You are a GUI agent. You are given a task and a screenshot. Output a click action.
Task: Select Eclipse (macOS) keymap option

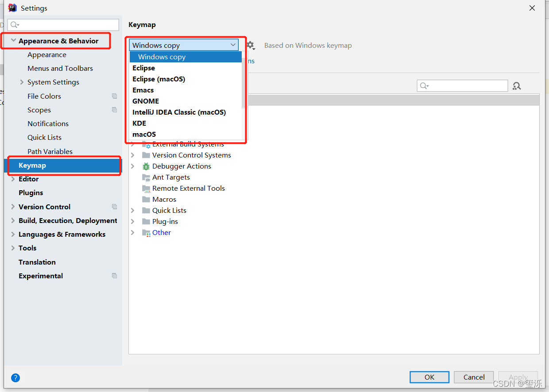pos(186,79)
